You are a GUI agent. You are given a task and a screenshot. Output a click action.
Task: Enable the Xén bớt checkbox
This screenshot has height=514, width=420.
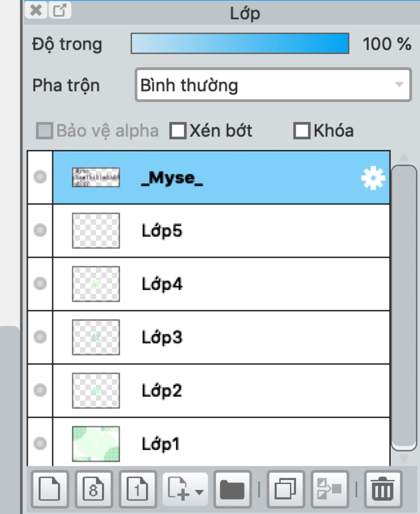(x=178, y=131)
